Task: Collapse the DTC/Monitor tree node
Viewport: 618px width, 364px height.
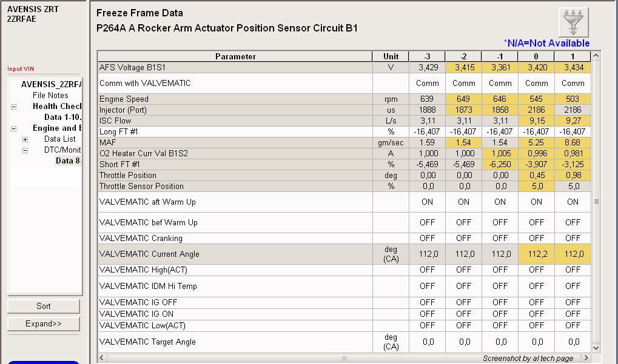Action: [x=25, y=150]
